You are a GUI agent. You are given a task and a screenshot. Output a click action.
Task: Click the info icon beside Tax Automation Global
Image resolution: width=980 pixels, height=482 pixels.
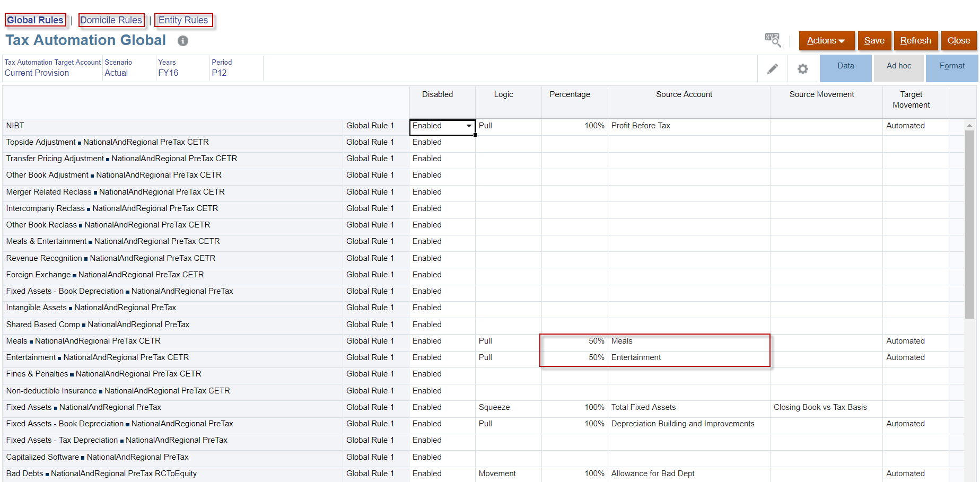pos(183,41)
